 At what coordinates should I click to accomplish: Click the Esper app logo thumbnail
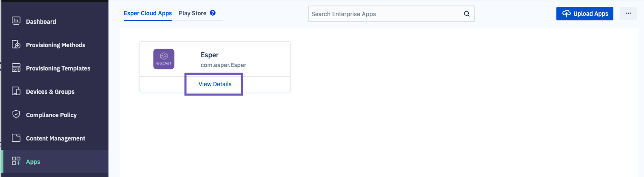(164, 59)
